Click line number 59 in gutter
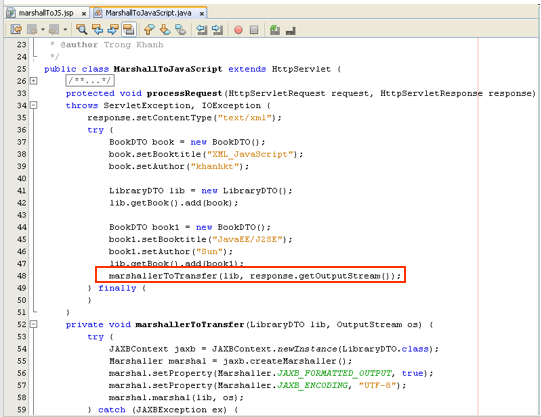 click(x=21, y=409)
